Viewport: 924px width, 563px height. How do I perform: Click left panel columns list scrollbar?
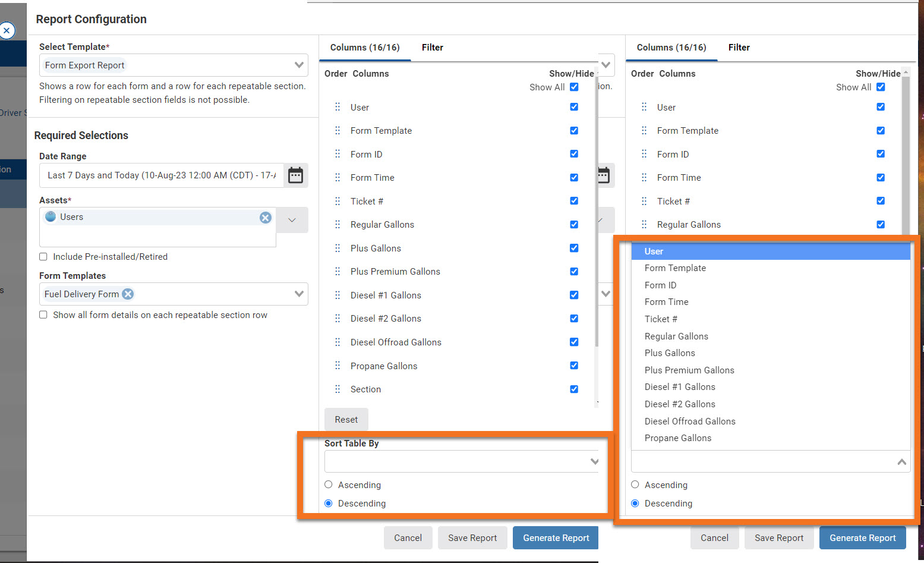click(597, 211)
